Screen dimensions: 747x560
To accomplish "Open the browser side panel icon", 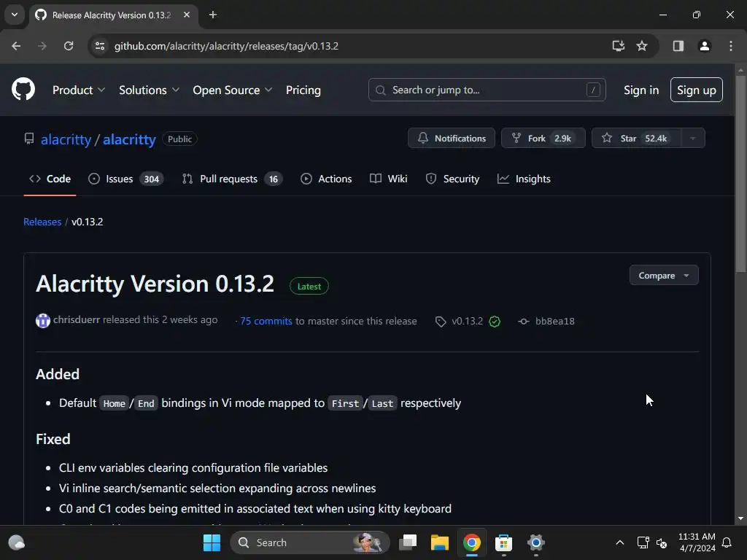I will (678, 46).
